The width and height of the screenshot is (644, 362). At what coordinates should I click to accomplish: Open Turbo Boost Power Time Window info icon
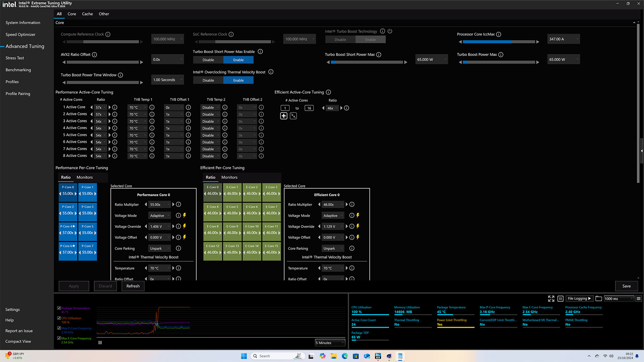[x=120, y=75]
